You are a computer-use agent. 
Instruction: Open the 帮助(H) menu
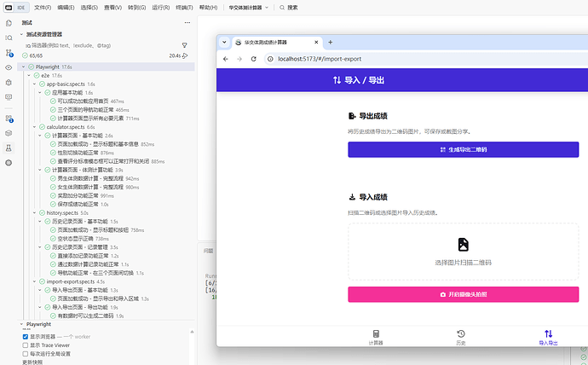(208, 8)
